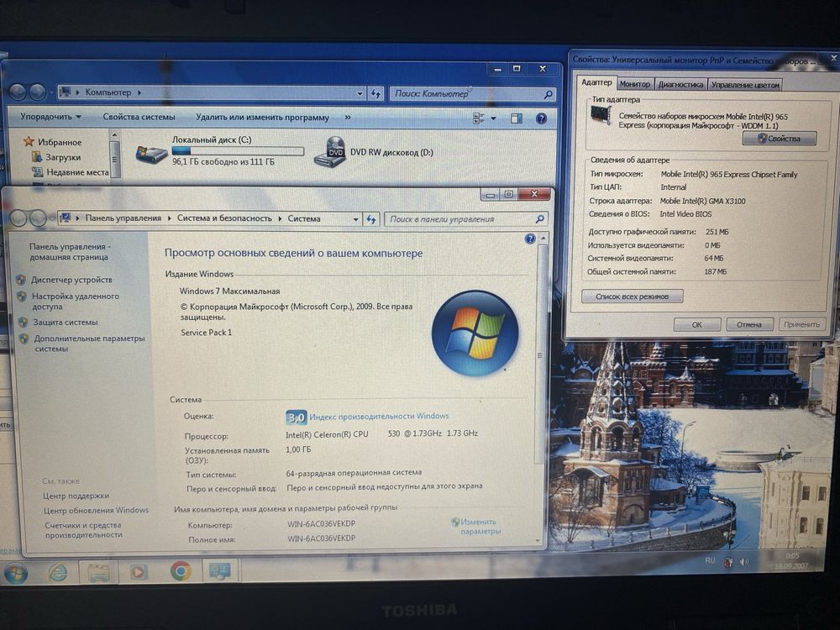Open Настройка удаленного доступа link

coord(76,301)
